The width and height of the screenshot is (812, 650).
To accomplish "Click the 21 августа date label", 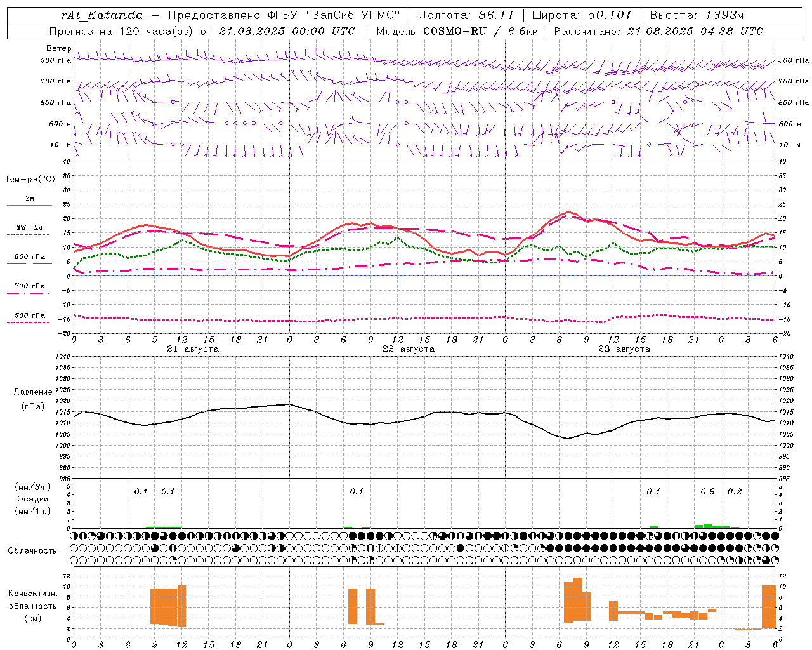I will (x=193, y=349).
